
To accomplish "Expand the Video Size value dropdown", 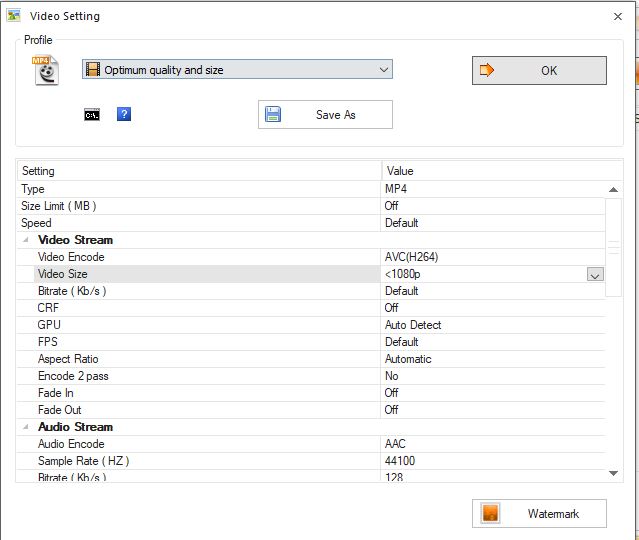I will point(594,275).
